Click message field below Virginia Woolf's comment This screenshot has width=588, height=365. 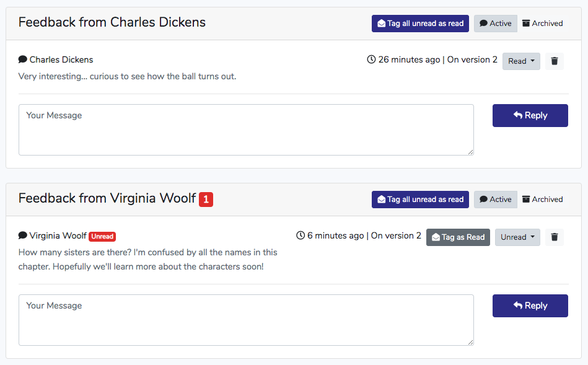coord(246,320)
